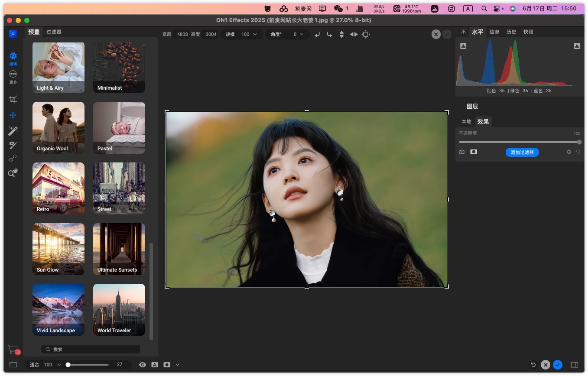Expand the zoom level 100 dropdown
This screenshot has width=588, height=376.
[59, 365]
